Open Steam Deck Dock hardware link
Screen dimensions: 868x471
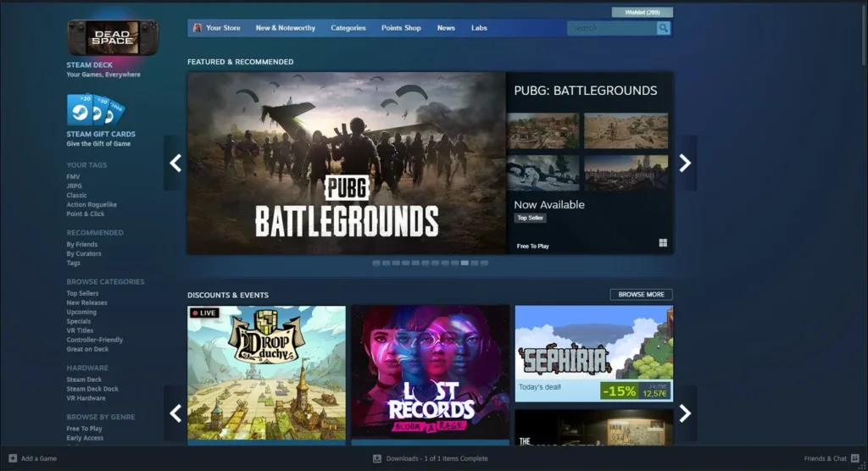pos(92,389)
